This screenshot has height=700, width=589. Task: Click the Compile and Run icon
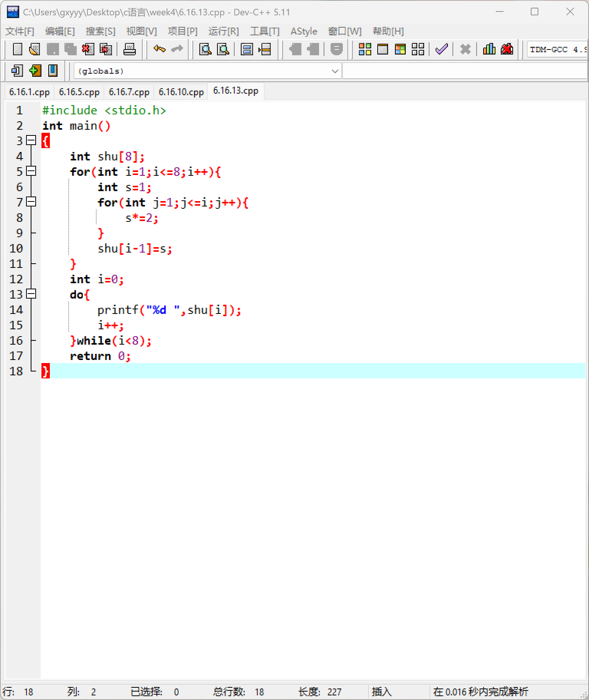point(400,49)
